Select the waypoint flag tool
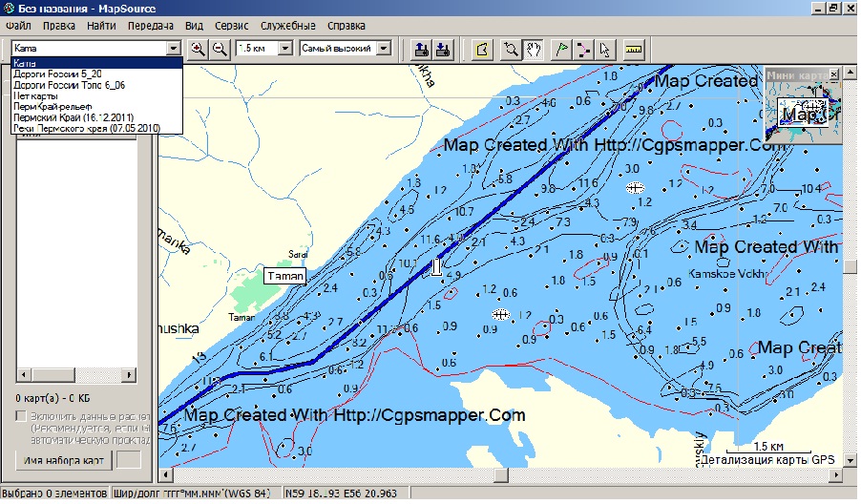The image size is (861, 504). click(x=562, y=49)
